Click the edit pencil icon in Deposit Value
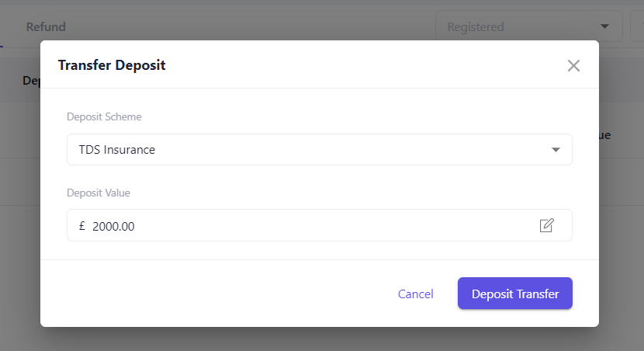Screen dimensions: 644x351 pyautogui.click(x=547, y=225)
